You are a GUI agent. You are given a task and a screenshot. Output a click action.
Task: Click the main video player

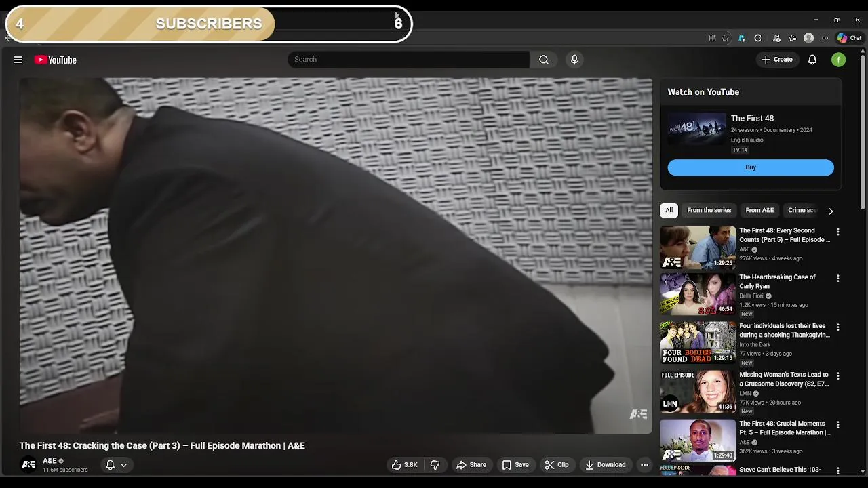tap(336, 256)
